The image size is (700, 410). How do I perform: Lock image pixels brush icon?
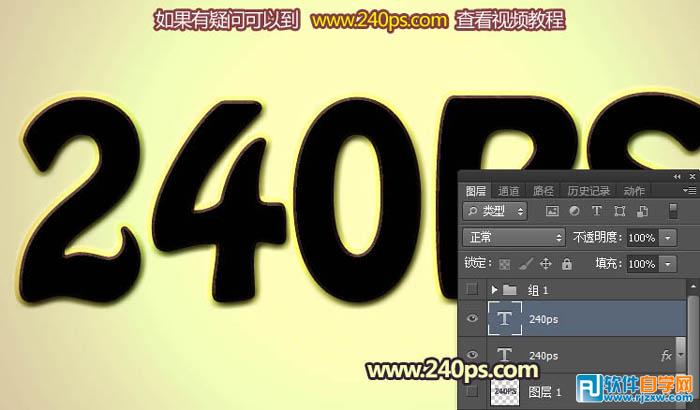coord(526,264)
